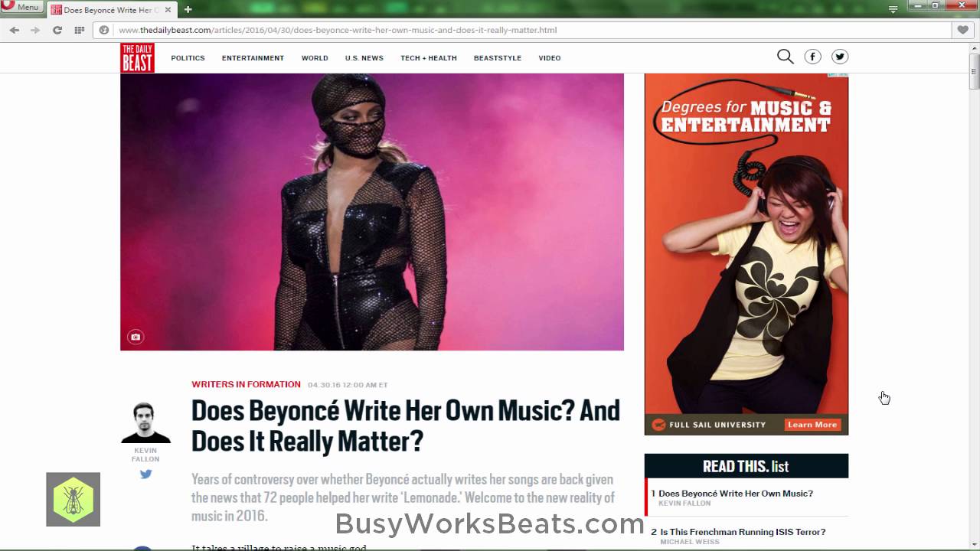Image resolution: width=980 pixels, height=551 pixels.
Task: Click the Beyoncé article hero image
Action: coord(372,212)
